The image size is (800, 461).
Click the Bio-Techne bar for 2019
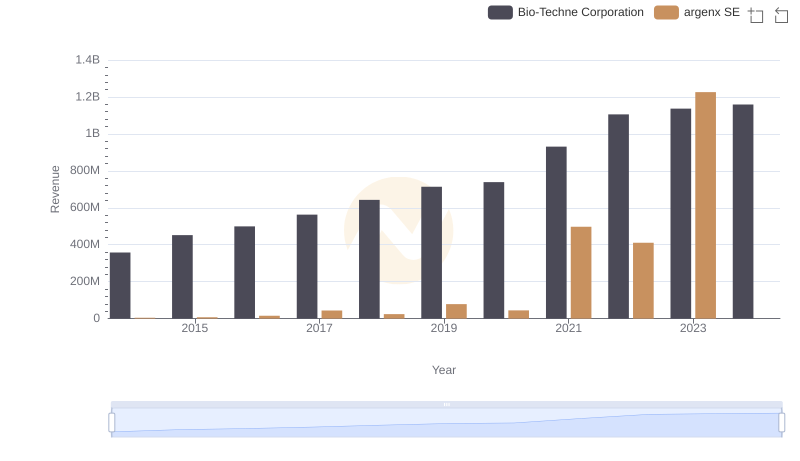pyautogui.click(x=432, y=252)
